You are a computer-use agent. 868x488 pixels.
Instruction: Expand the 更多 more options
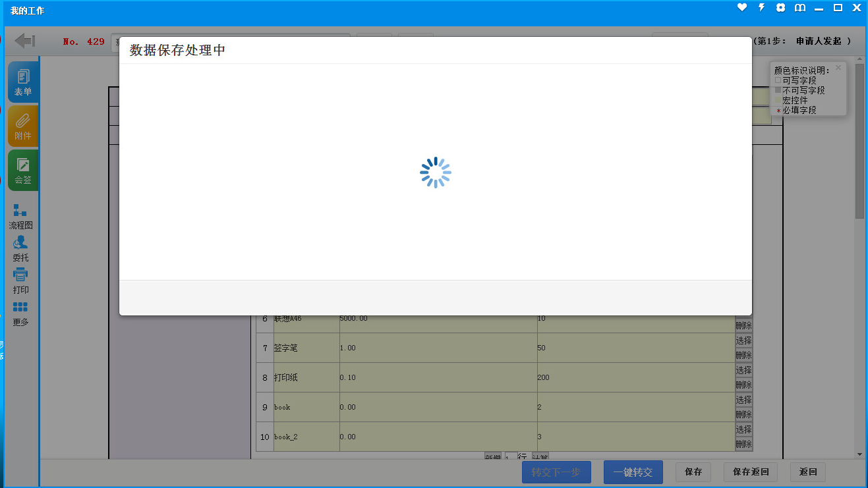point(20,313)
